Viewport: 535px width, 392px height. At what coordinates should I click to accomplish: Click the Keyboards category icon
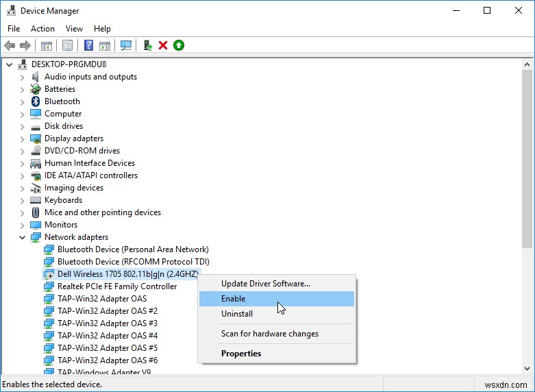pyautogui.click(x=36, y=200)
